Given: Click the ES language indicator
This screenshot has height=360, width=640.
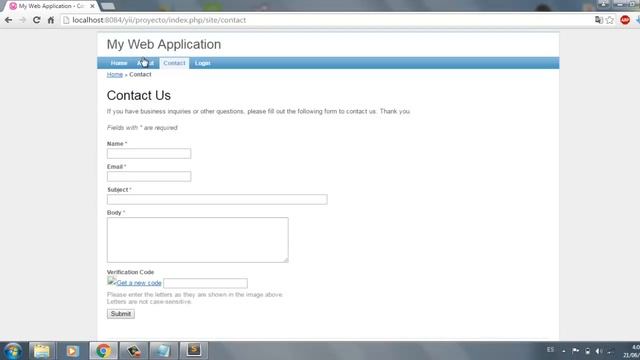Looking at the screenshot, I should [x=550, y=350].
